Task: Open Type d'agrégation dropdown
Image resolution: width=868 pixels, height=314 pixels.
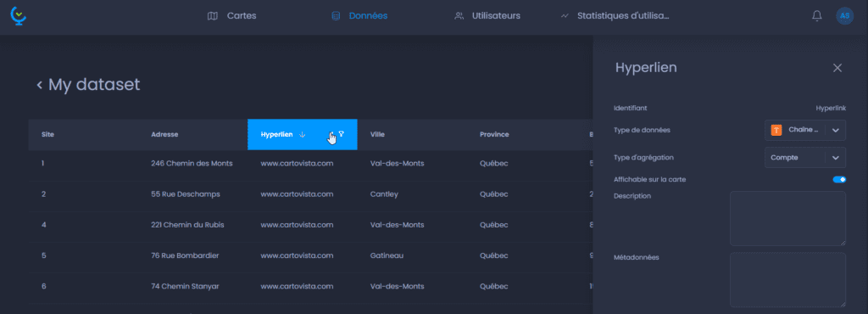Action: coord(805,157)
